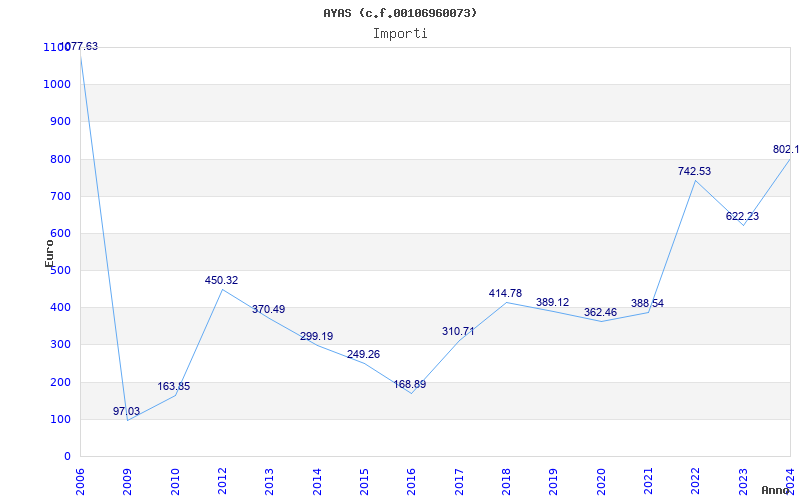This screenshot has height=500, width=800.
Task: Click the 2010 x-axis year label
Action: coord(174,482)
